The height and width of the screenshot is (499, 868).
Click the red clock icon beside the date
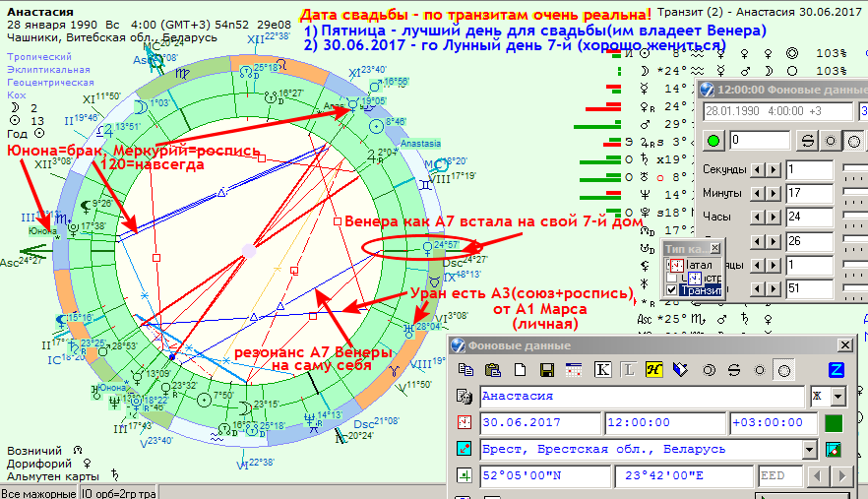tap(464, 422)
